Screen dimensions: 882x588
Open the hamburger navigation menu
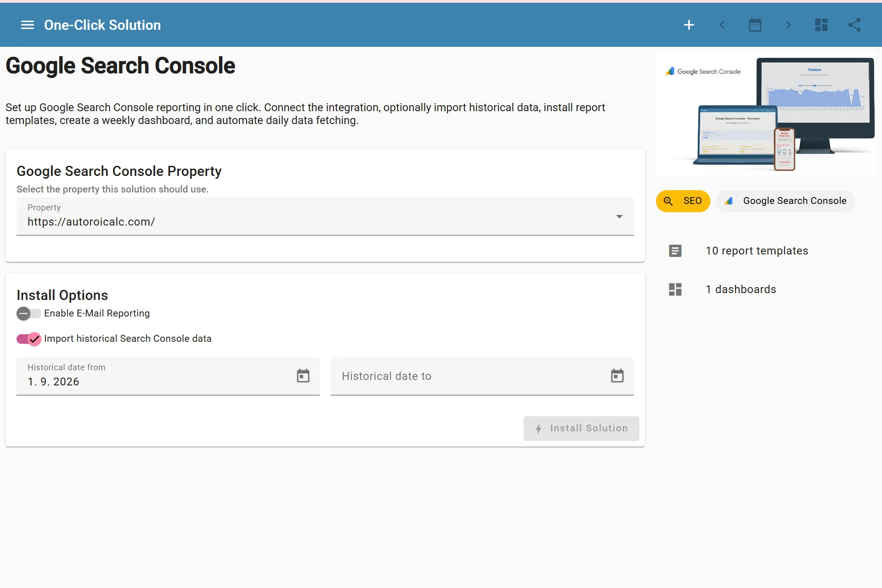point(28,25)
